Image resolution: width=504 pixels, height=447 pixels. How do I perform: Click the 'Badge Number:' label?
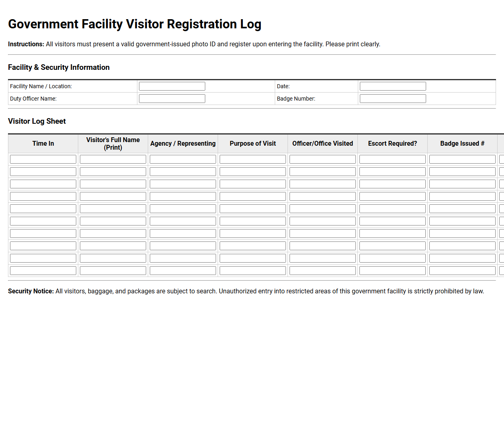(x=296, y=99)
